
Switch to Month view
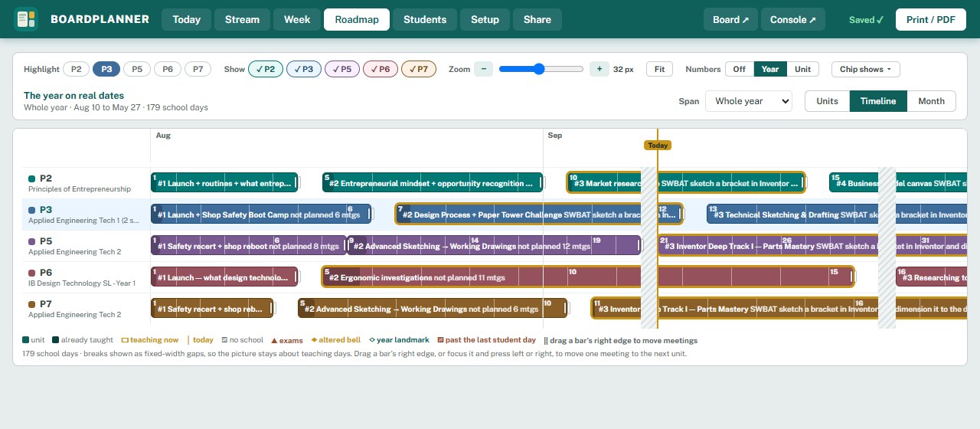[x=932, y=101]
